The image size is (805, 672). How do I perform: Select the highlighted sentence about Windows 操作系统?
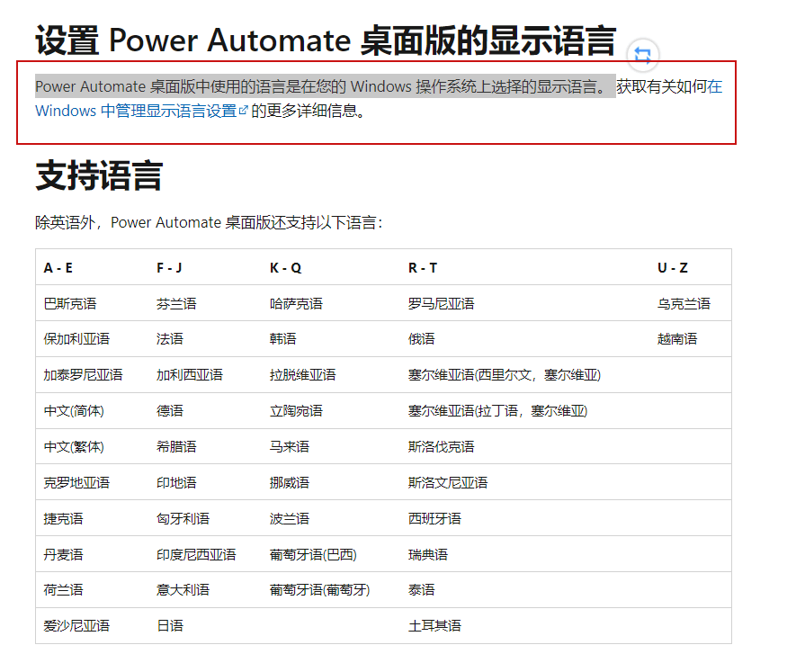point(326,86)
